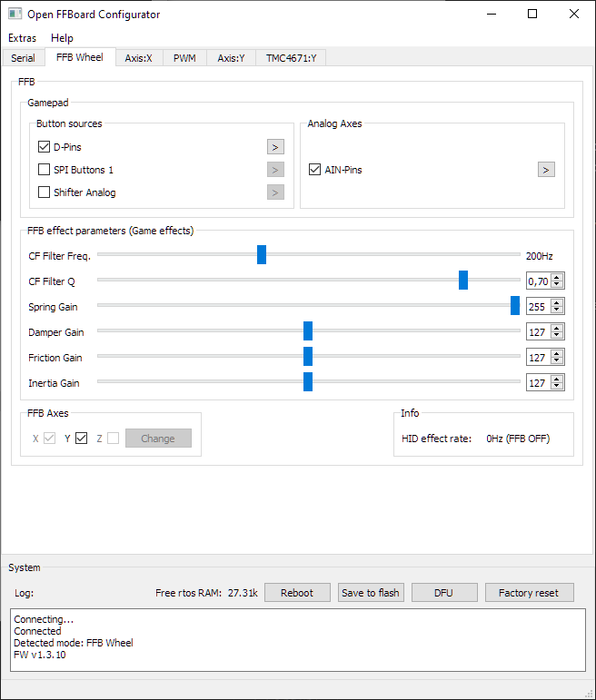Click the Friction Gain value field
Viewport: 596px width, 700px height.
click(x=539, y=357)
